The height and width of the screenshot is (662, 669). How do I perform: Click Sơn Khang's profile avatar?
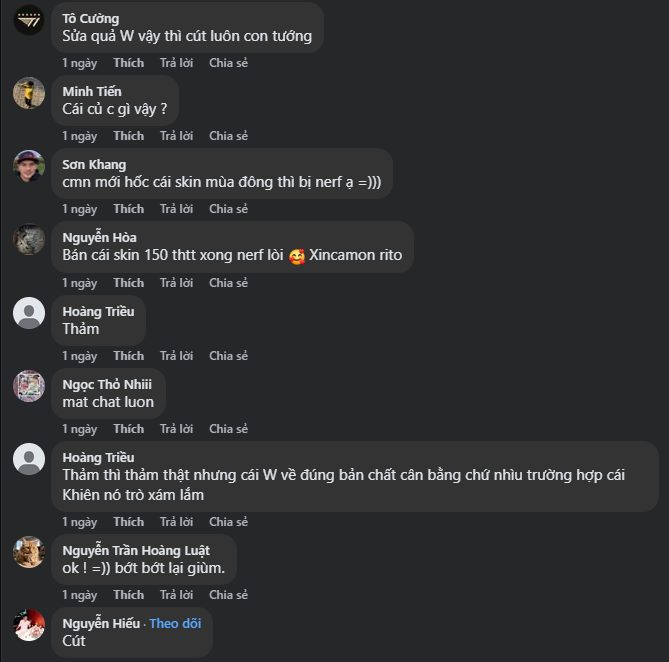pos(29,166)
